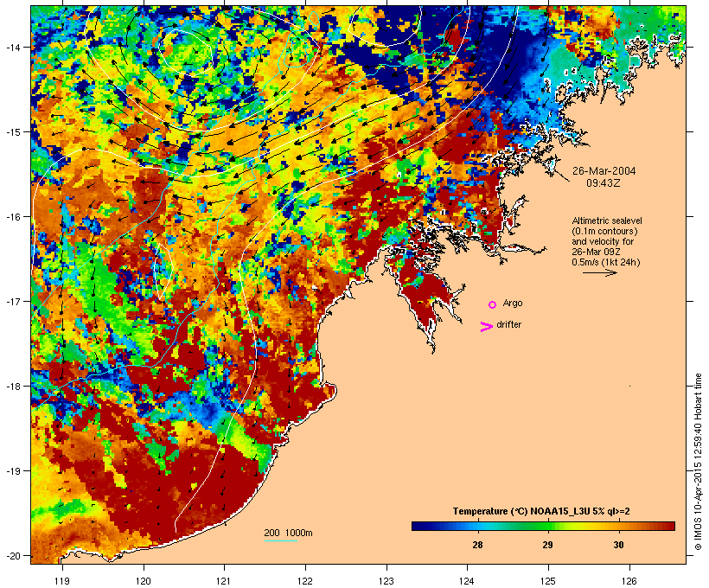Click the colorbar tick label 29
Screen dimensions: 709x588
pos(547,545)
